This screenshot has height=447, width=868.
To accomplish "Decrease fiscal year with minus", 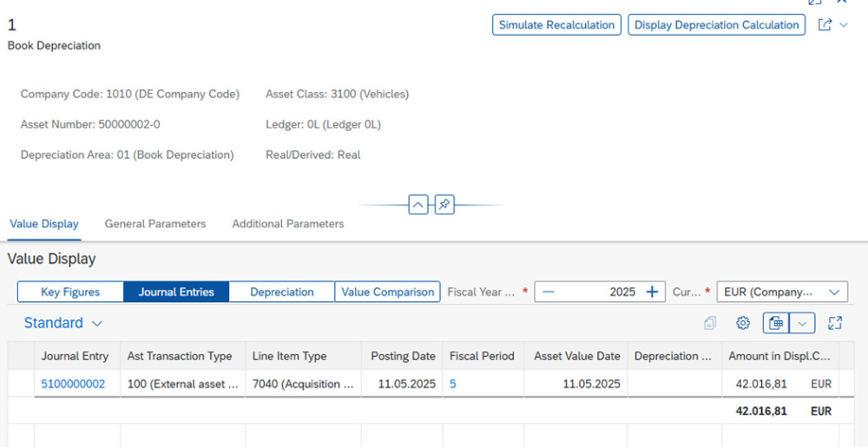I will pyautogui.click(x=549, y=292).
